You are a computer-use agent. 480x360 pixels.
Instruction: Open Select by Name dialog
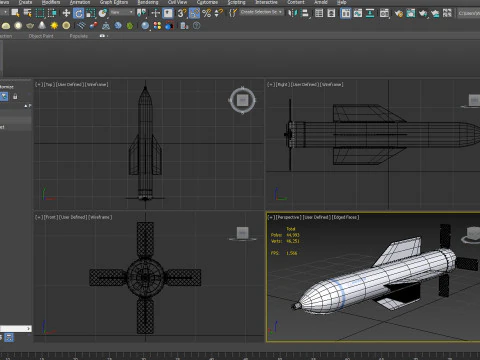point(27,13)
